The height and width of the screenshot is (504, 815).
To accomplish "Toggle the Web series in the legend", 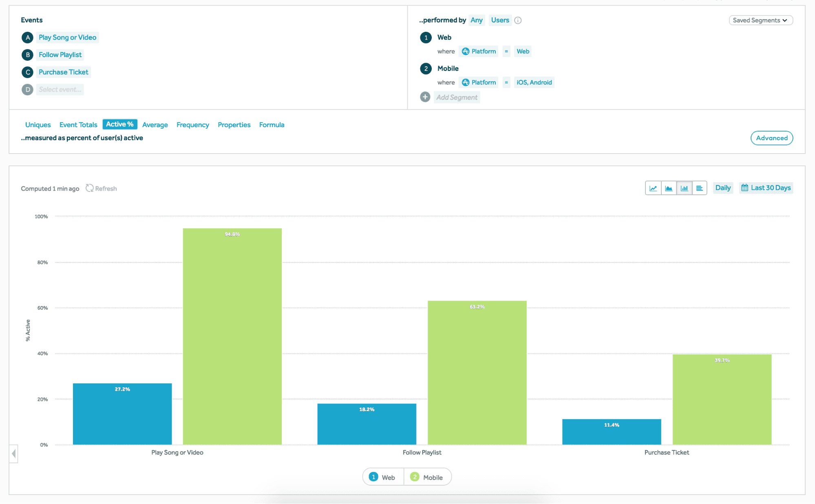I will [382, 477].
